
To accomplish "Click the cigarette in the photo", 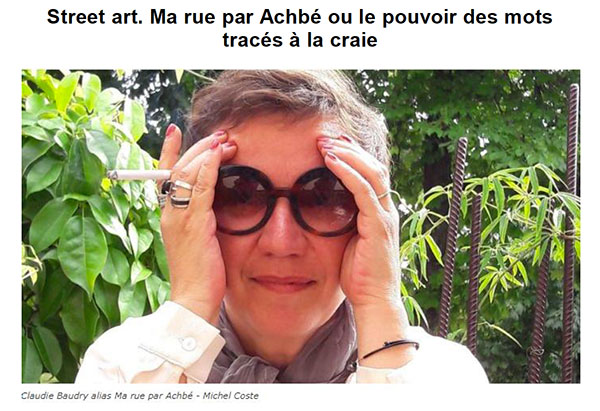I will click(x=139, y=175).
